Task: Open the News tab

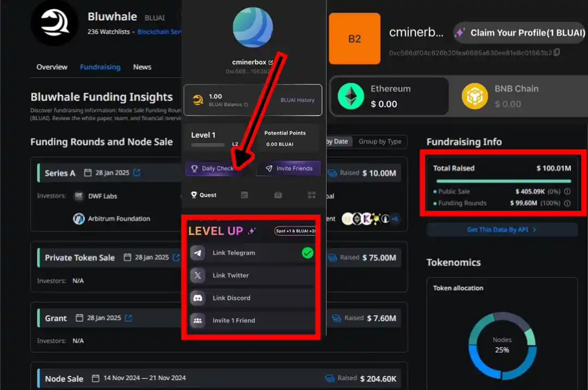Action: pos(142,67)
